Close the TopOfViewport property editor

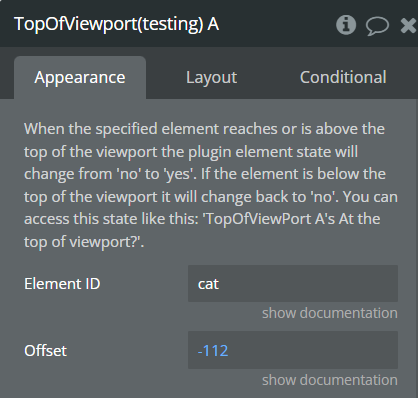point(409,25)
